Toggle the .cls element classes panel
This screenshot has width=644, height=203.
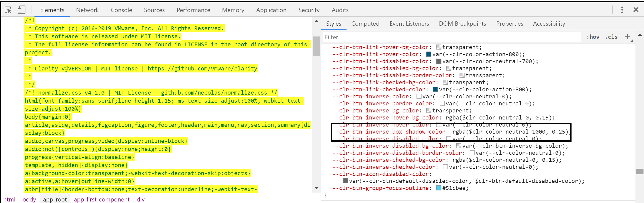coord(611,37)
